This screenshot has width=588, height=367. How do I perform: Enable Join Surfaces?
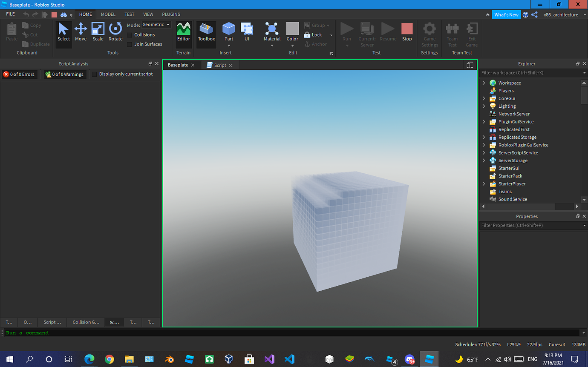130,44
